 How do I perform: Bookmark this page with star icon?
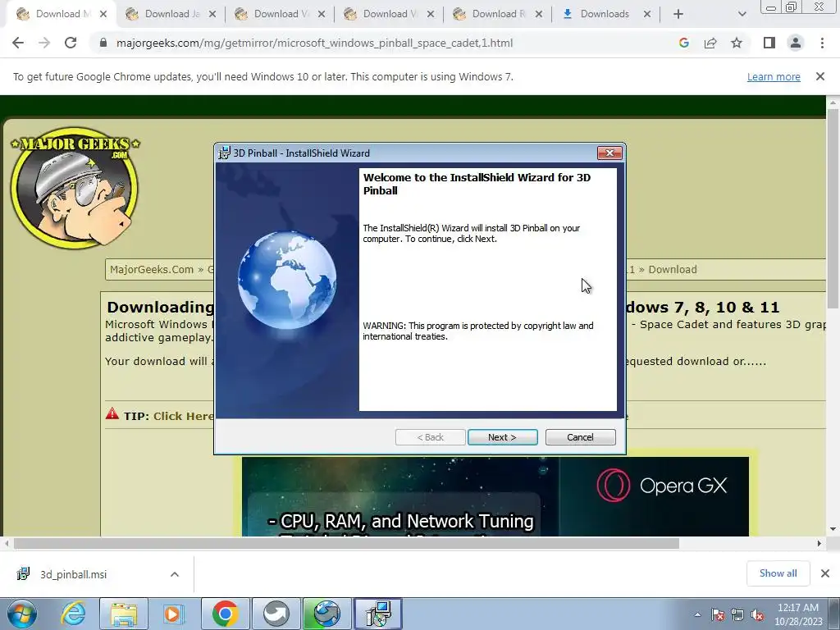pyautogui.click(x=737, y=43)
